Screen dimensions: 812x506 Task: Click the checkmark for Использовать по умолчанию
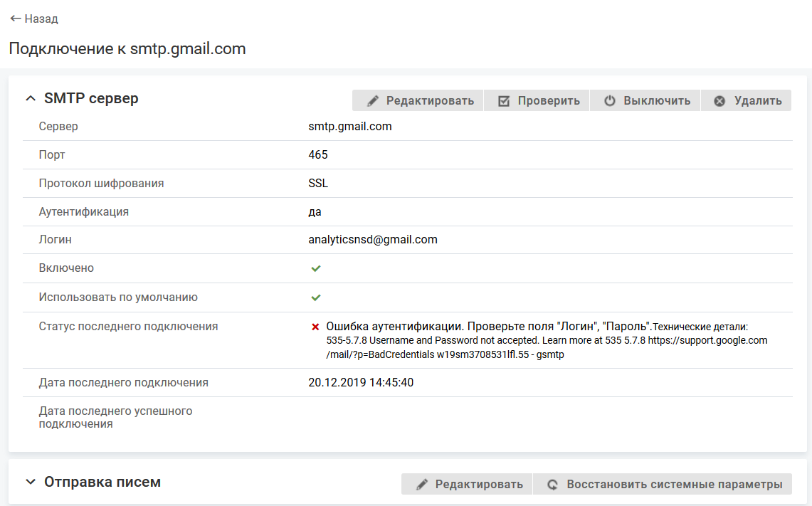(x=316, y=297)
